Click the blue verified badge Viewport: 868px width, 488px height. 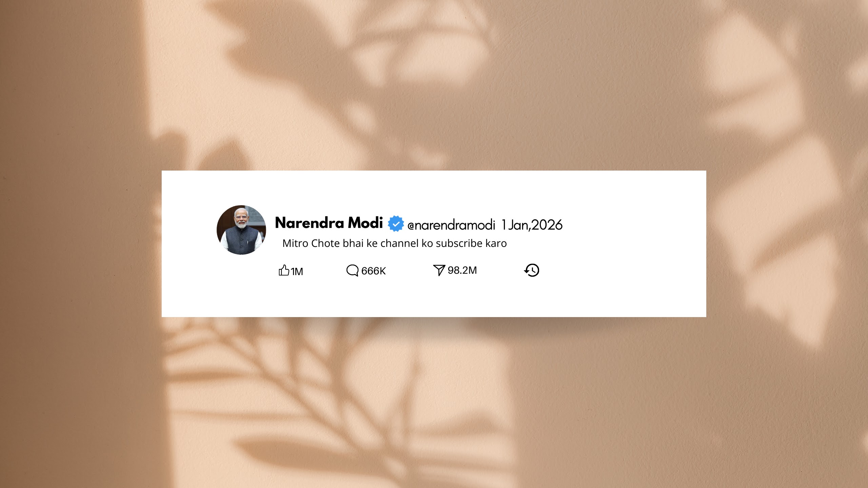396,224
